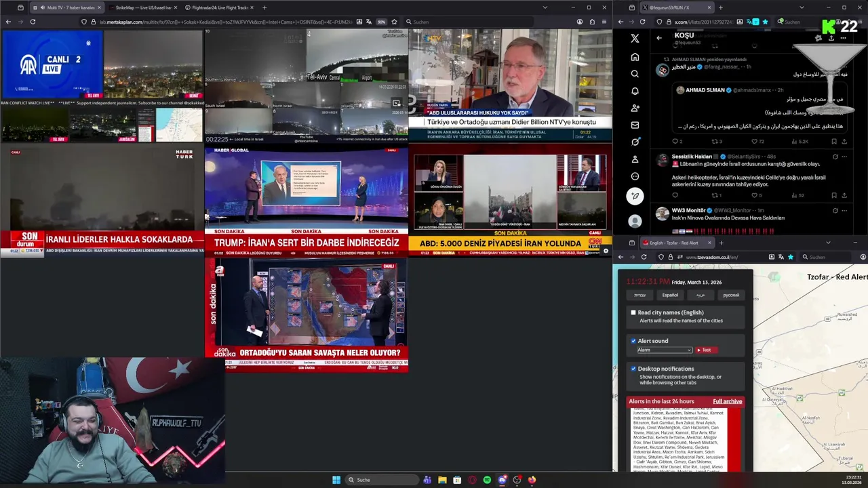Reload the Tzofar Red Alert page

coord(643,257)
